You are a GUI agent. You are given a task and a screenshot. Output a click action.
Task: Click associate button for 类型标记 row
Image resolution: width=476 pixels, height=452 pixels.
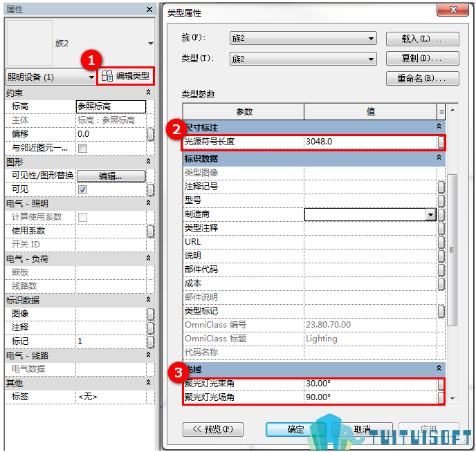point(441,311)
